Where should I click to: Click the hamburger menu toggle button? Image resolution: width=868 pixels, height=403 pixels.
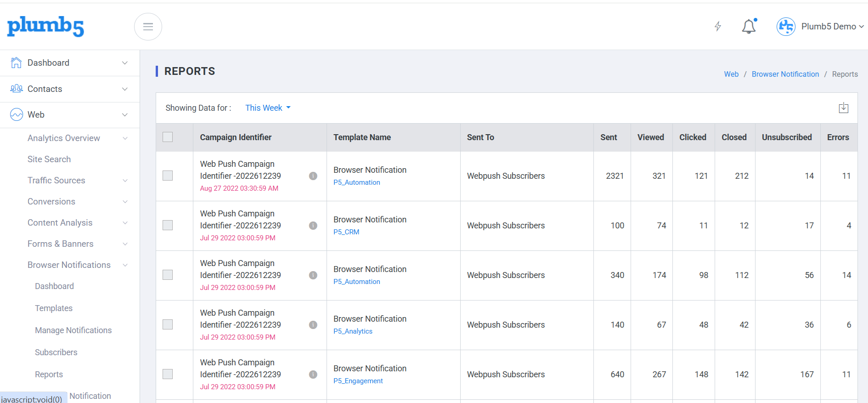[148, 27]
